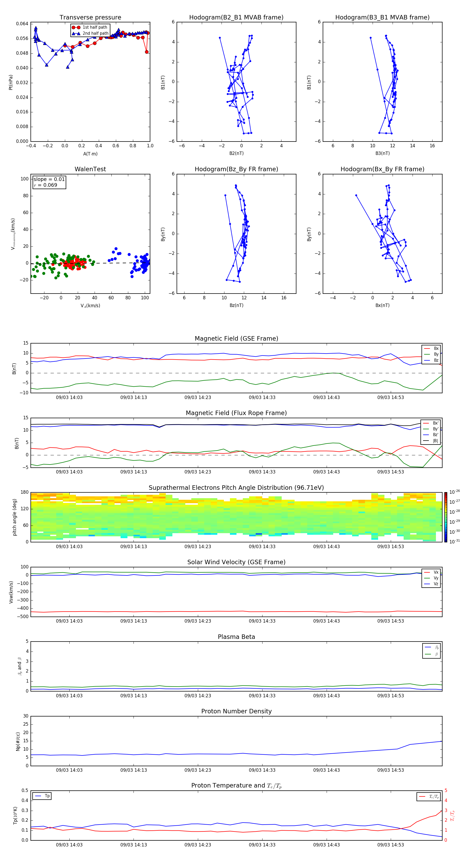Click the "Hodogram(Bx_By FR frame)" title

(382, 169)
